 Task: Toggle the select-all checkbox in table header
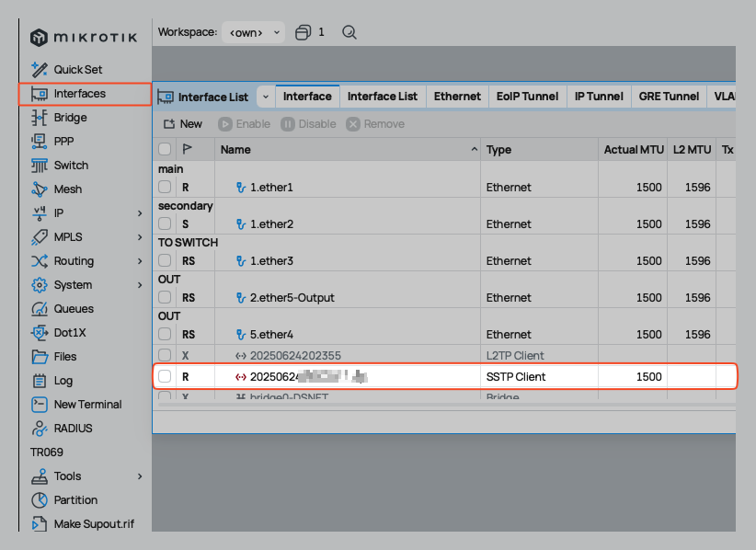point(165,149)
